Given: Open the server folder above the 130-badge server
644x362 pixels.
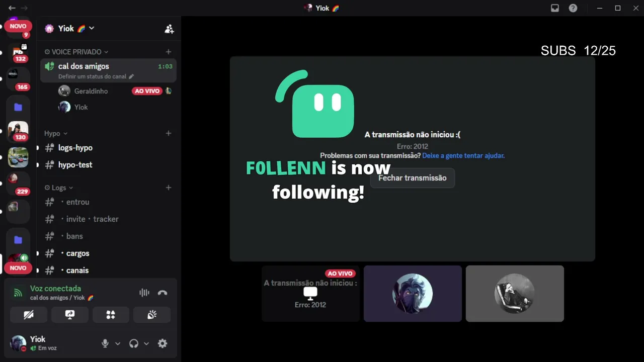Looking at the screenshot, I should pyautogui.click(x=18, y=107).
